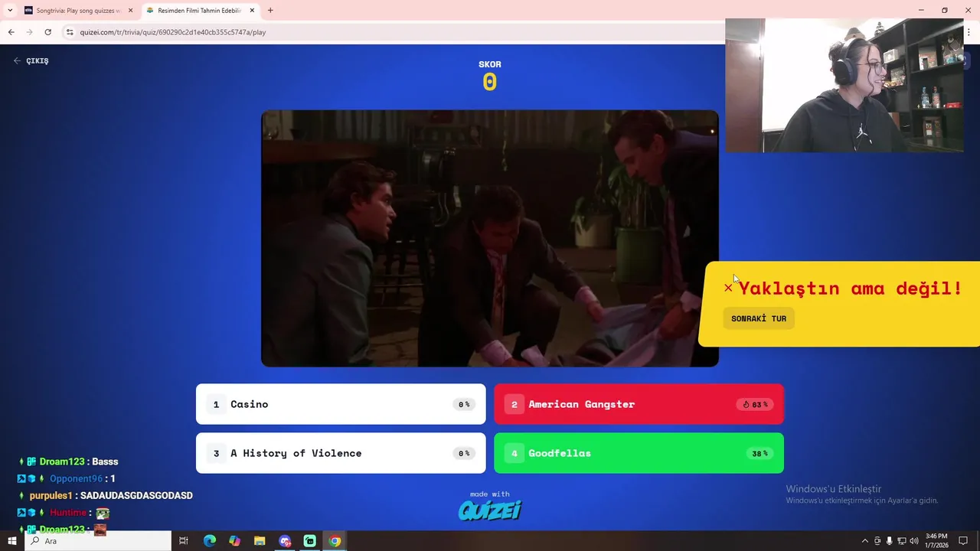The height and width of the screenshot is (551, 980).
Task: Open the microphone tray icon
Action: 889,541
